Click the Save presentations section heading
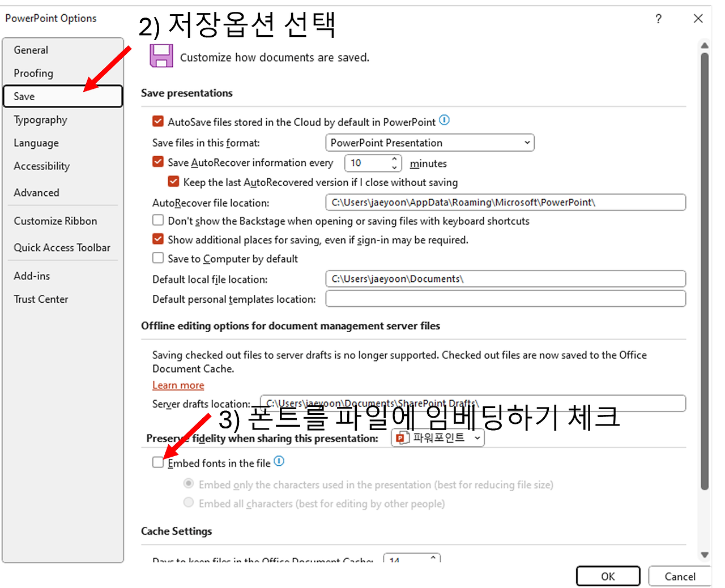725x588 pixels. coord(187,93)
